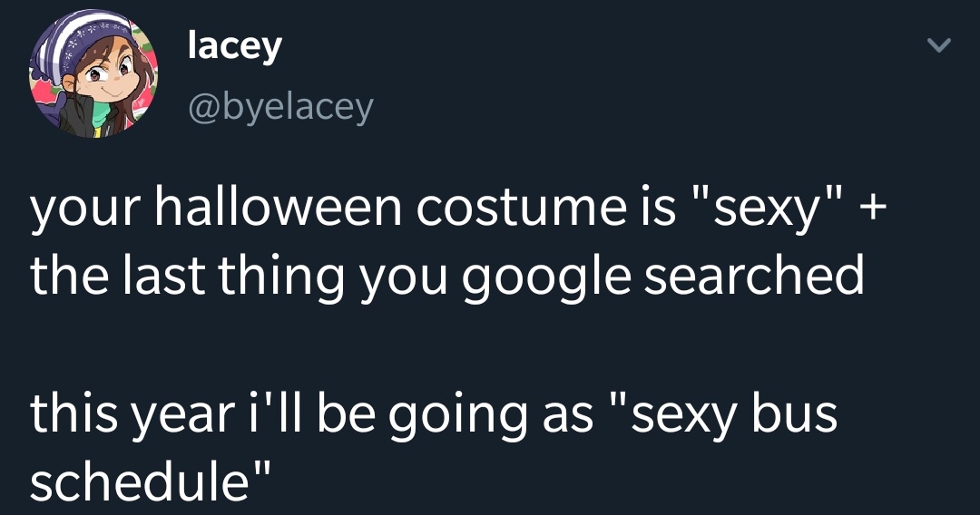980x515 pixels.
Task: Click the @byelacey handle
Action: click(x=280, y=107)
